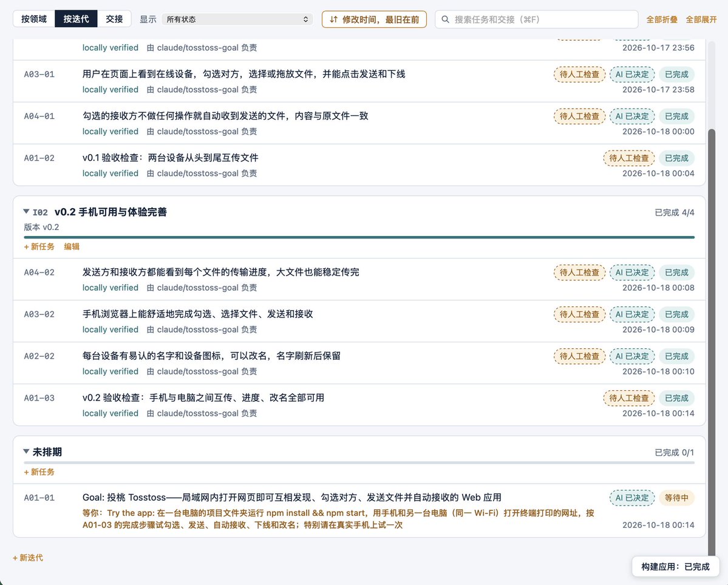
Task: Click 待人工检查 badge on A04-01
Action: coord(579,116)
